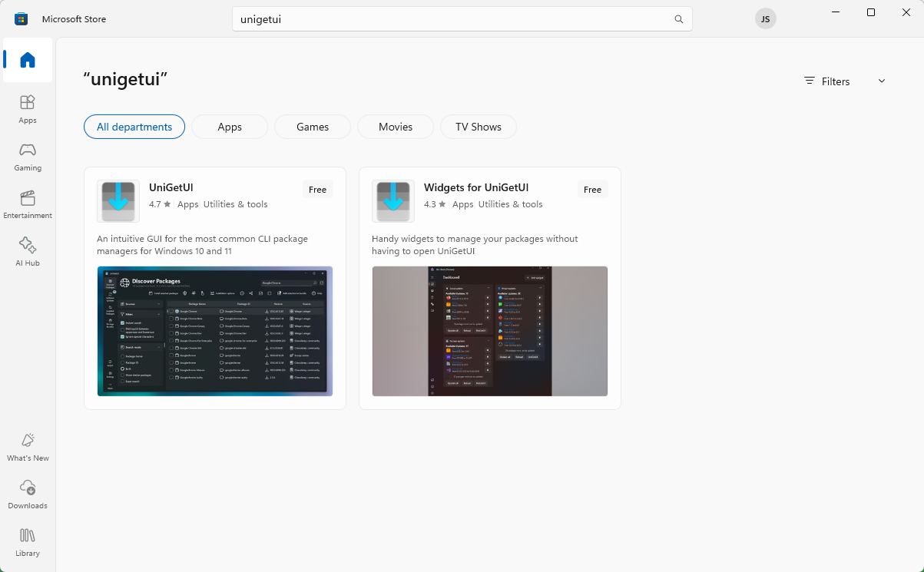Click the search magnifier icon

click(678, 18)
